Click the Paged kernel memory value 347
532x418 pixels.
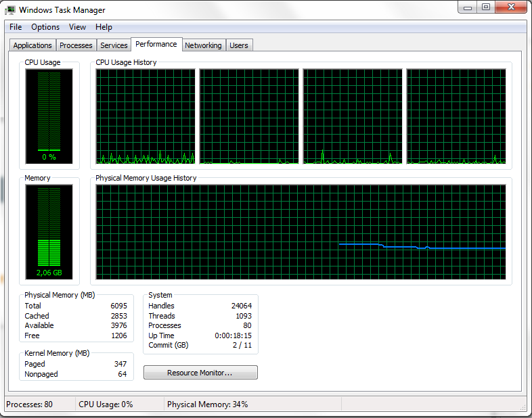click(x=120, y=364)
